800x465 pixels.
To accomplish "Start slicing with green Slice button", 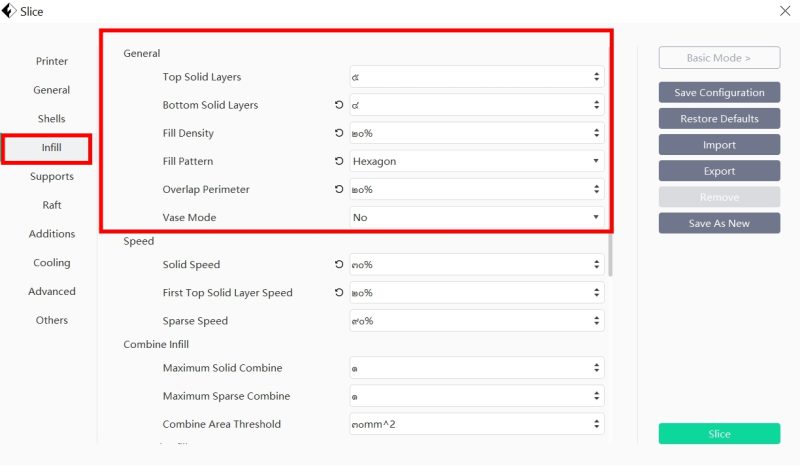I will point(719,433).
